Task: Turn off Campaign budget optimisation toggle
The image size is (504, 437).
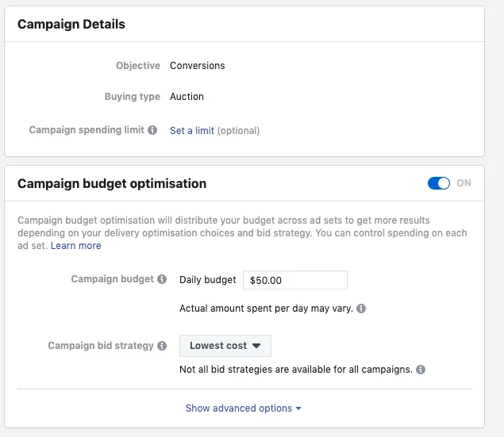Action: [x=438, y=183]
